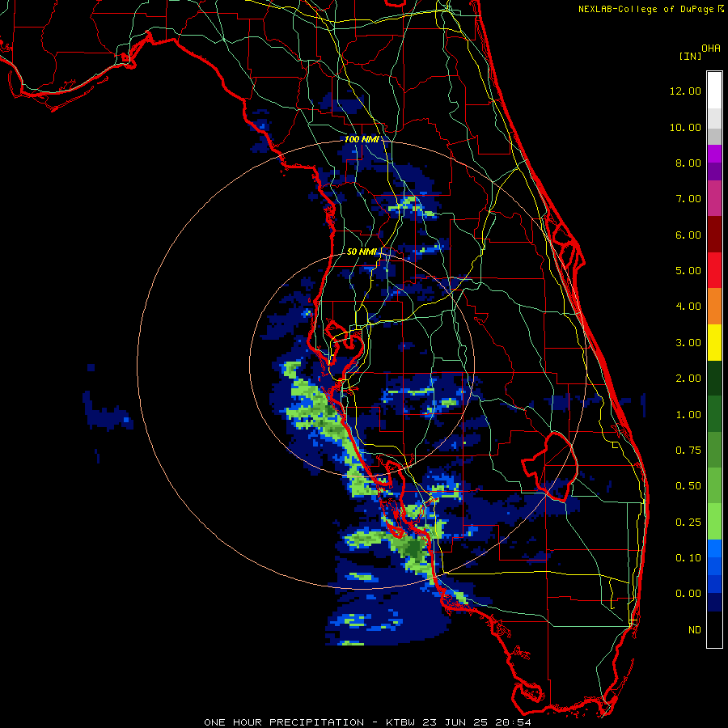This screenshot has height=728, width=728.
Task: Click the 6.00 legend value
Action: point(688,235)
